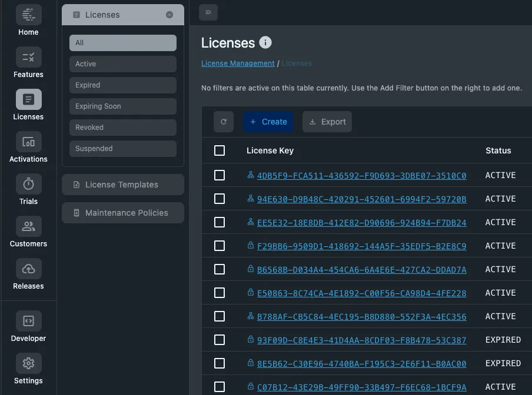Open Settings gear in sidebar
Image resolution: width=532 pixels, height=395 pixels.
point(28,364)
